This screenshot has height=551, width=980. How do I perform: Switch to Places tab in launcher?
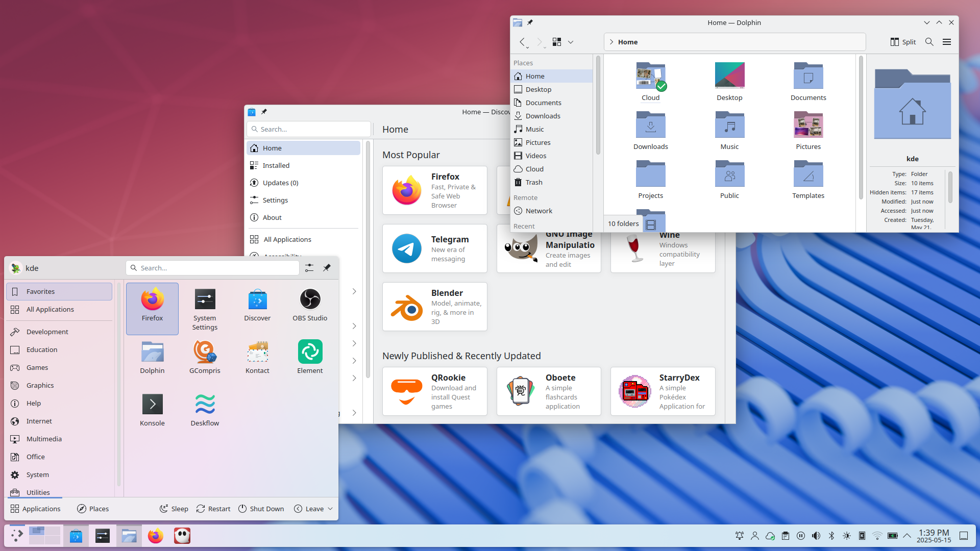[x=93, y=509]
